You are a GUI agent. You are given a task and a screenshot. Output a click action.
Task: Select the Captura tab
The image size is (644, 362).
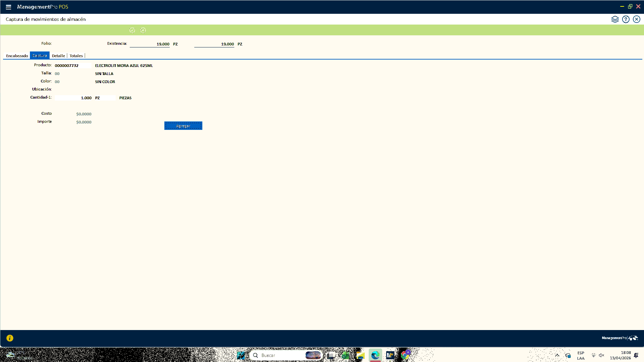pos(40,56)
